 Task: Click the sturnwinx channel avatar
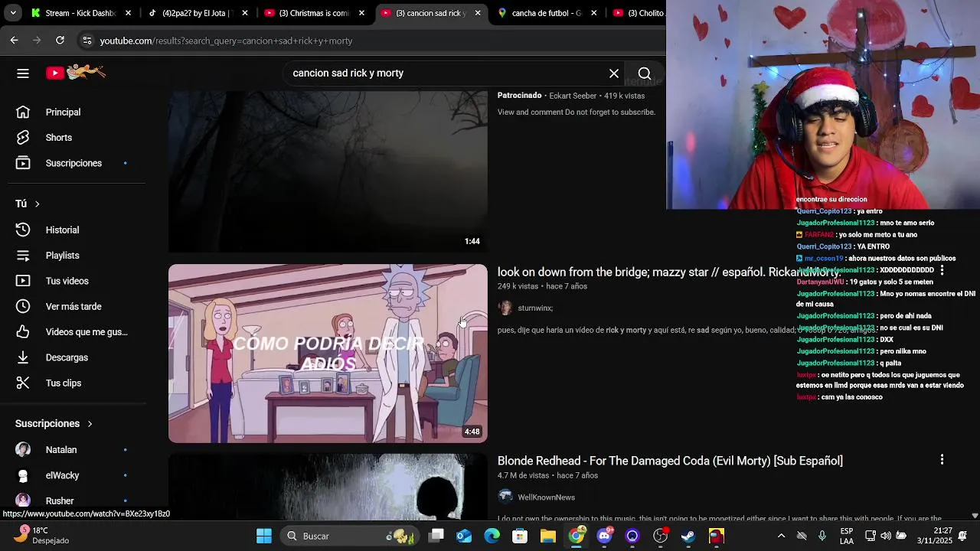tap(505, 308)
